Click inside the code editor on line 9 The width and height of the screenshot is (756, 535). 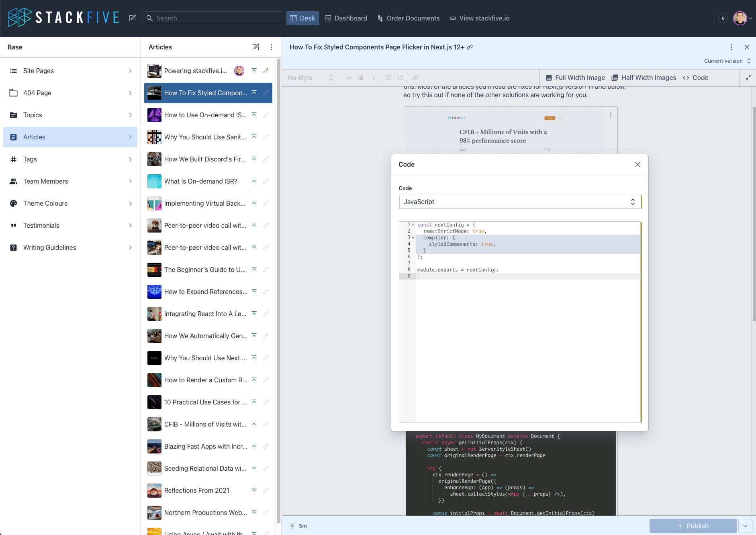(x=528, y=276)
